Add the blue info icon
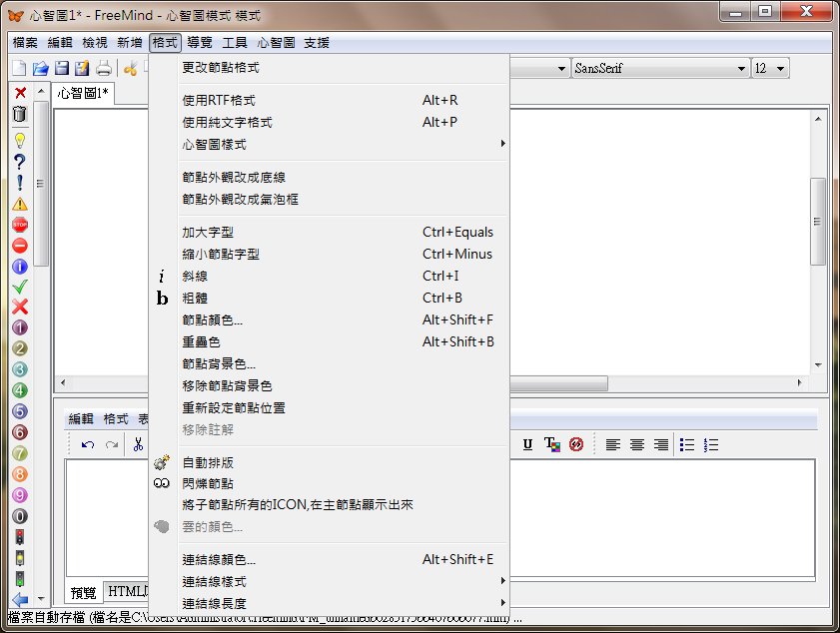This screenshot has height=633, width=840. coord(20,267)
